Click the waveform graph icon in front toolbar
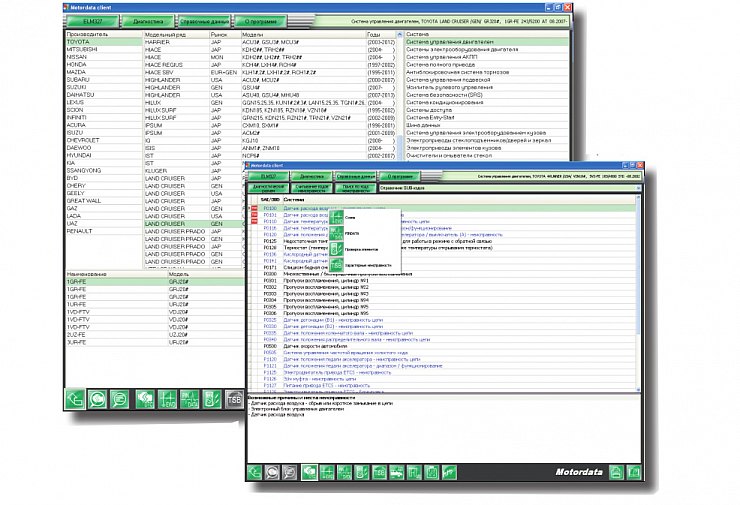This screenshot has height=505, width=740. [449, 472]
